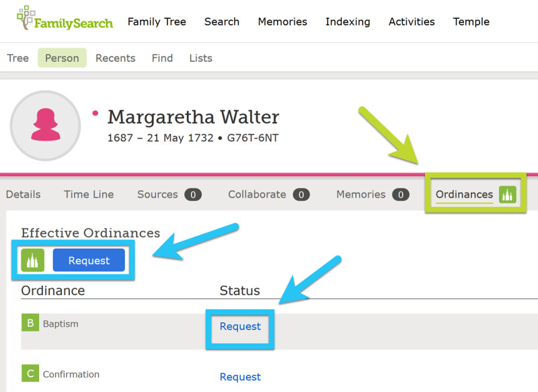Click the Status column header

click(x=240, y=290)
